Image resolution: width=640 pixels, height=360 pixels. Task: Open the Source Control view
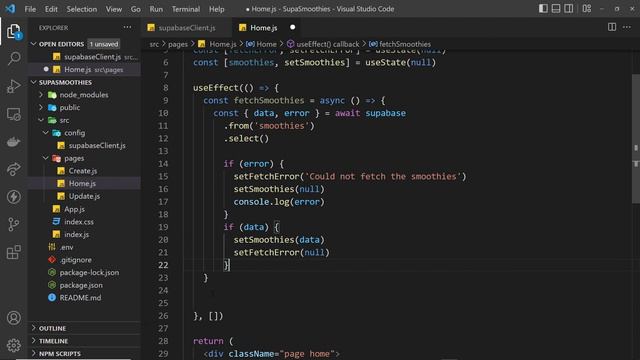point(13,224)
